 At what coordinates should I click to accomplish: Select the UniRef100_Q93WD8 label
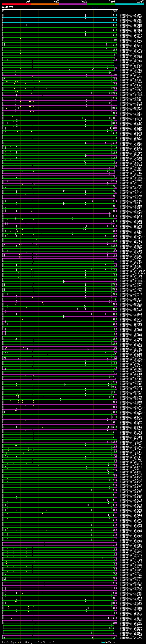[x=131, y=72]
